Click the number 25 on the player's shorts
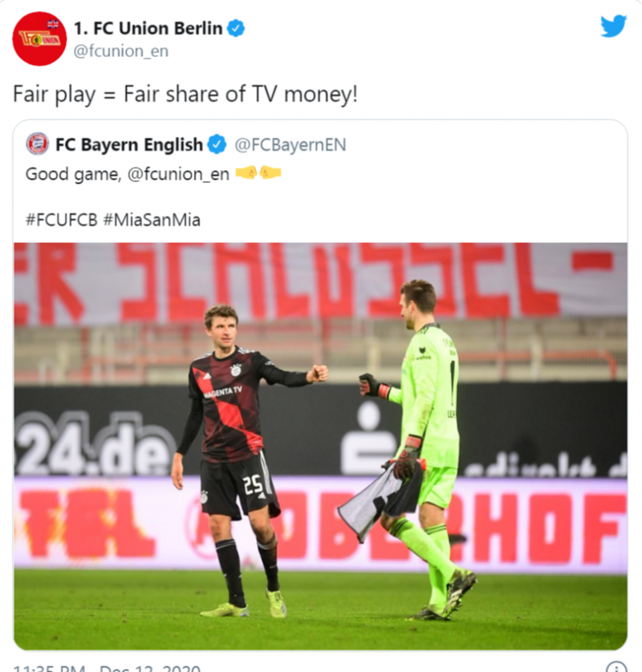Screen dimensions: 642x672 click(x=253, y=484)
